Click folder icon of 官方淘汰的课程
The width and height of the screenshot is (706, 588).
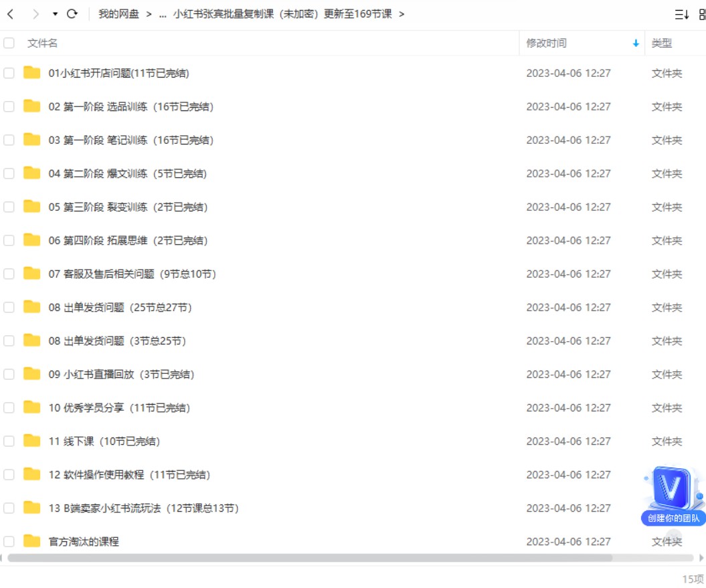32,541
